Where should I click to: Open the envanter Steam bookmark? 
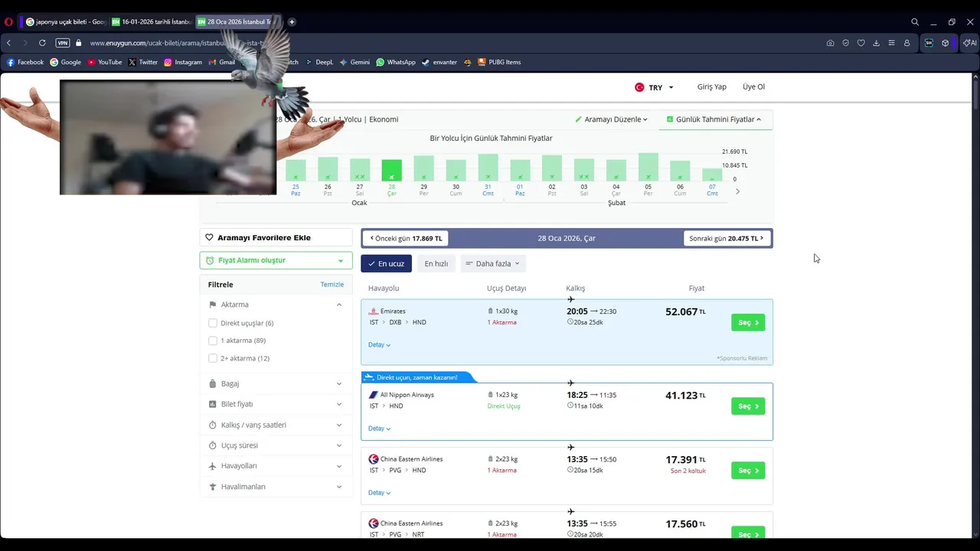pos(439,62)
